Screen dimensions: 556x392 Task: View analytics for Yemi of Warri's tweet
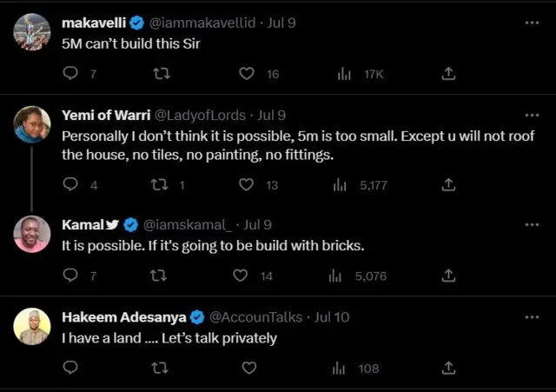click(x=339, y=184)
